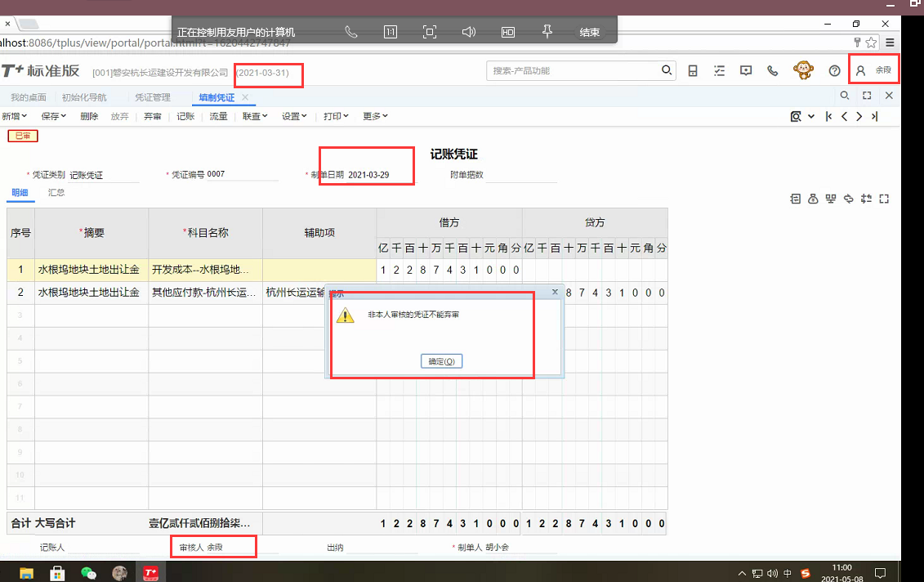Click the 记账 toolbar button
Screen dimensions: 924x582
(185, 116)
